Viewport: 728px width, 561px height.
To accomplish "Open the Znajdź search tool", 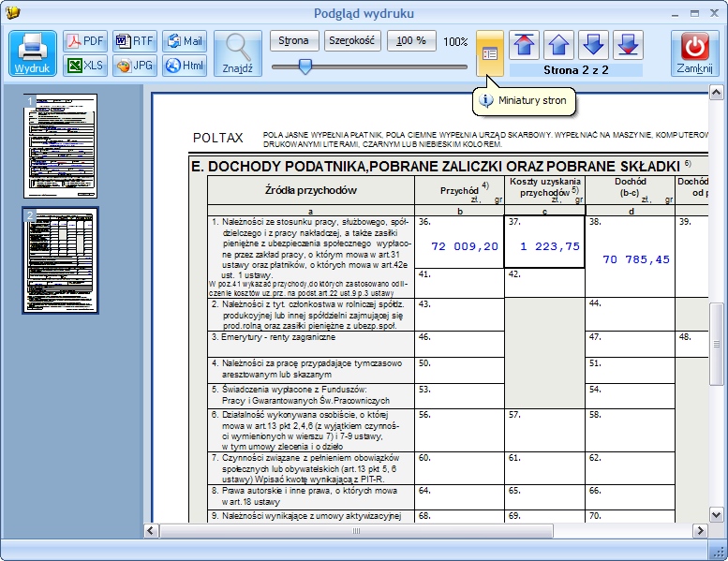I will tap(238, 53).
